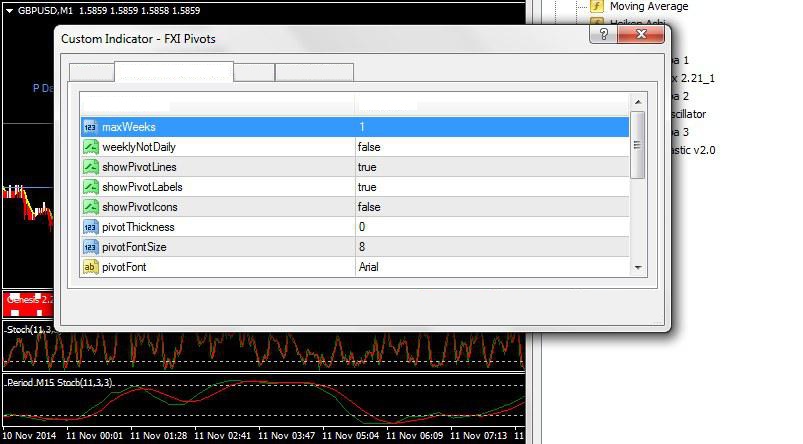Click the 11 Nov 03:47 time axis label
803x444 pixels.
[x=287, y=436]
